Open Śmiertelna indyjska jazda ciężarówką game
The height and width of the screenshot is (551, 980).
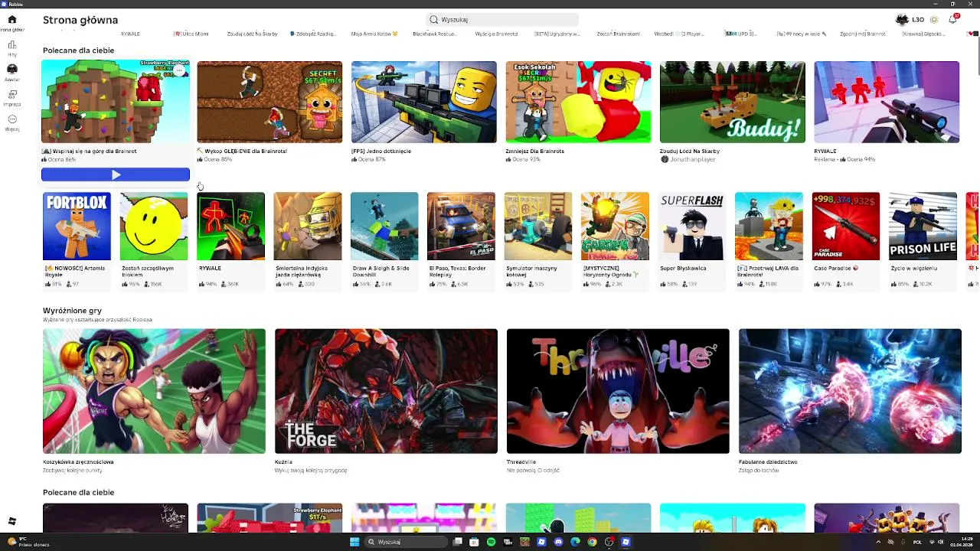pos(308,226)
